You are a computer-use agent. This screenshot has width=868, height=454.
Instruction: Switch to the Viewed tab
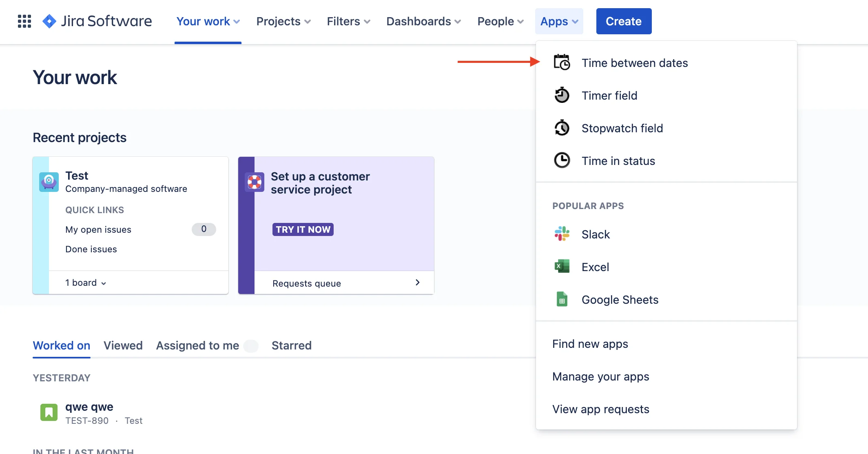click(x=123, y=345)
